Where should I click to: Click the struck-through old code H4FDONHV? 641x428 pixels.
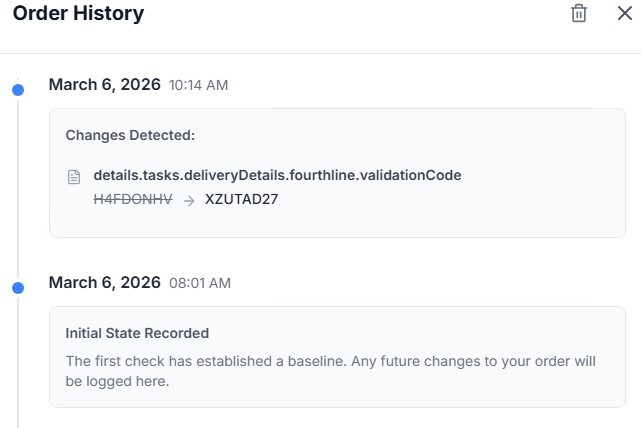pyautogui.click(x=133, y=199)
